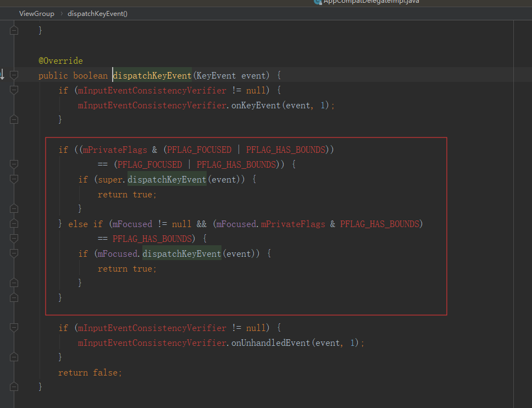
Task: Click fold end marker closing the else-if block
Action: 14,297
